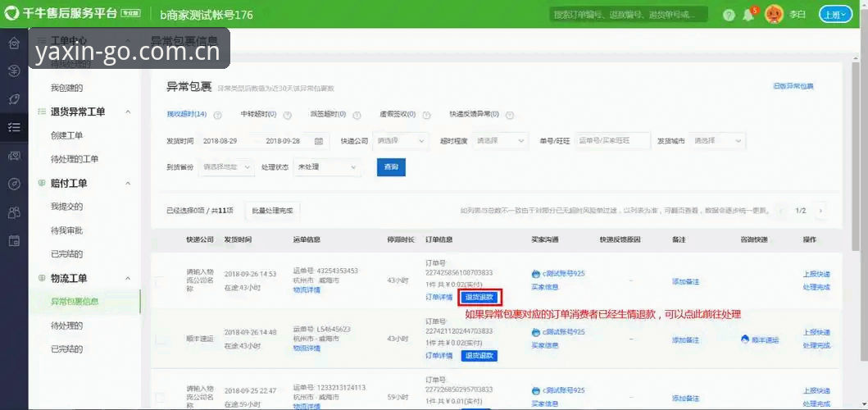Image resolution: width=868 pixels, height=410 pixels.
Task: Click 订单详情 for order 227425856108703833
Action: (x=439, y=298)
